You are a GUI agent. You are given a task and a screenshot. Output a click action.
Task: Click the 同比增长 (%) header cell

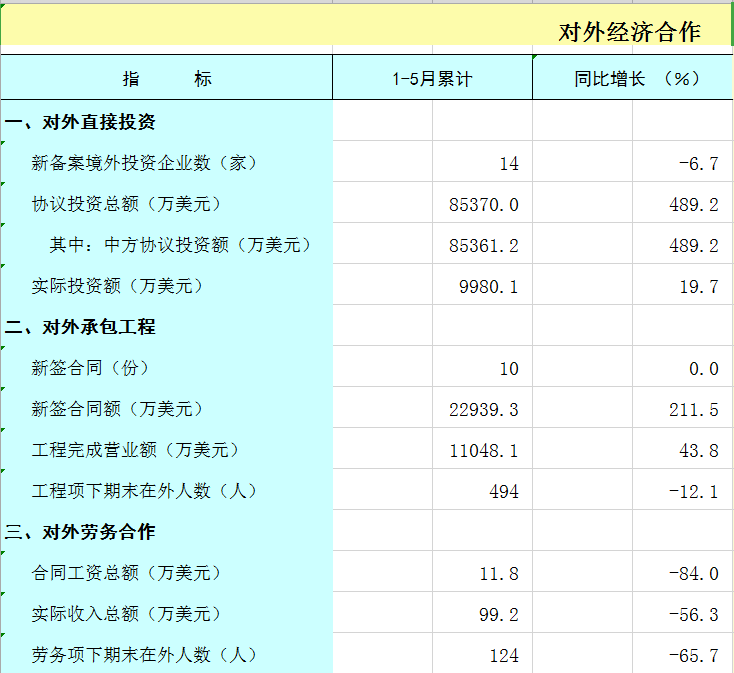point(633,78)
